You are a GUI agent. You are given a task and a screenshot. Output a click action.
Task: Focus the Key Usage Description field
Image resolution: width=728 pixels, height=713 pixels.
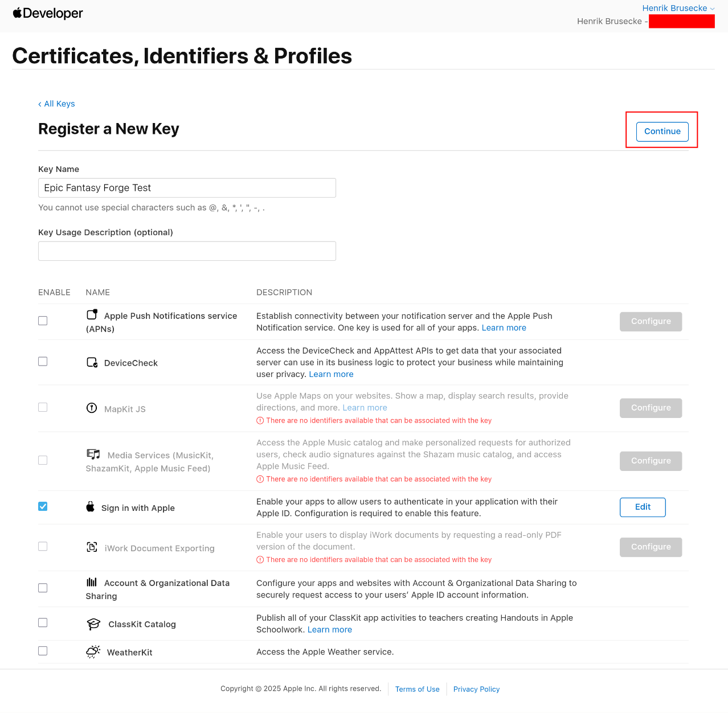click(x=187, y=251)
